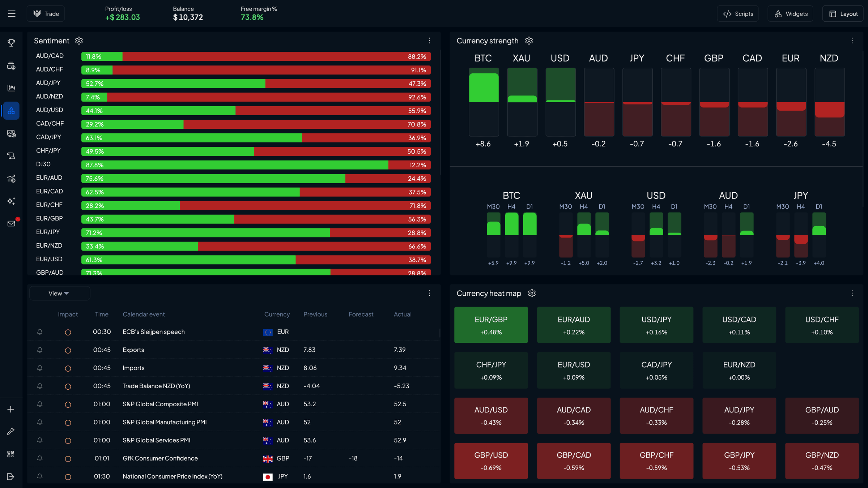Screen dimensions: 868x488
Task: Open the Scripts button
Action: pyautogui.click(x=738, y=14)
